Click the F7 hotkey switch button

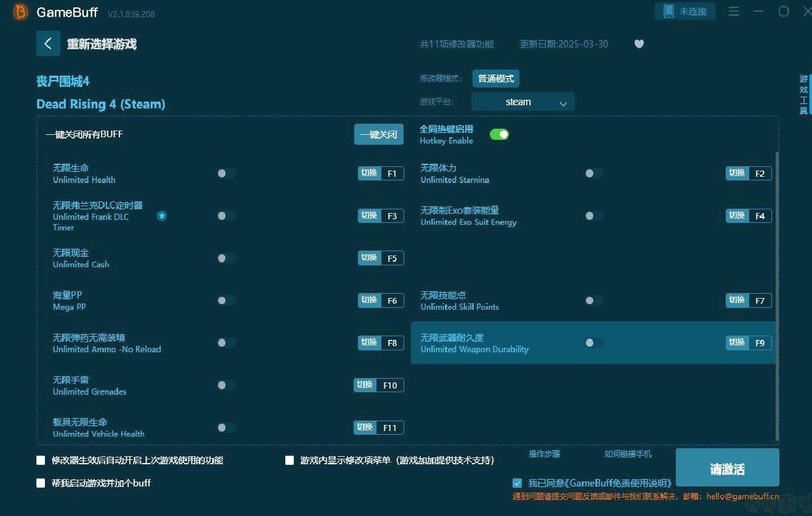749,300
